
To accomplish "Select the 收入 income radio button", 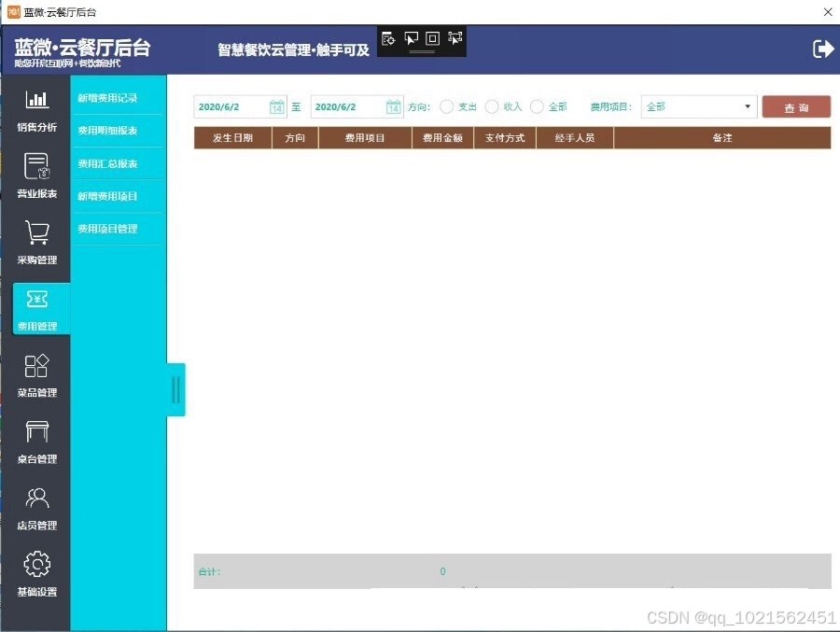I will tap(492, 106).
